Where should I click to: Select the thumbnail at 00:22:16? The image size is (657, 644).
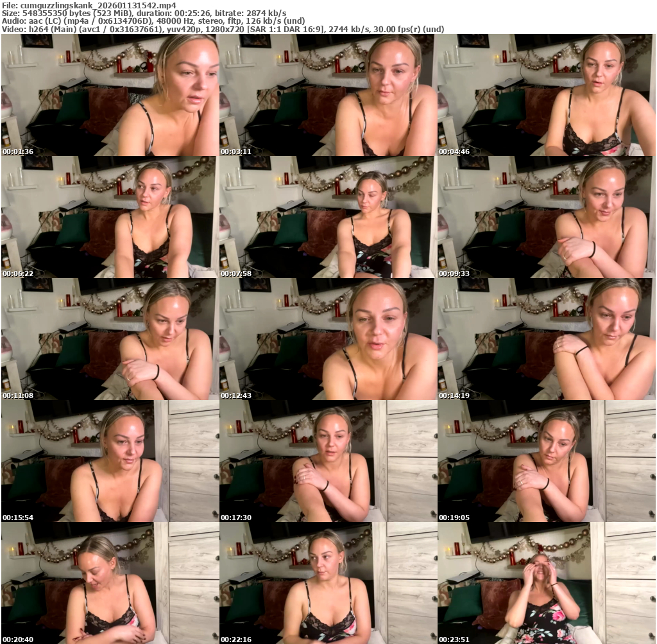[x=328, y=583]
